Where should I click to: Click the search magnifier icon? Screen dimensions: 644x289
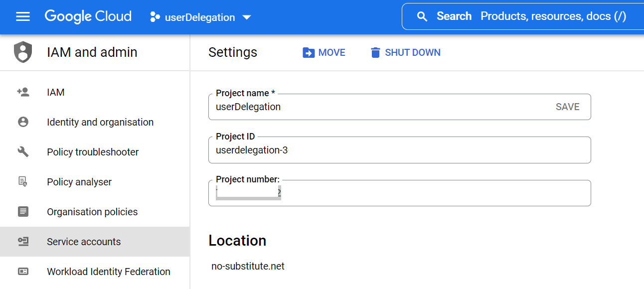[x=422, y=17]
